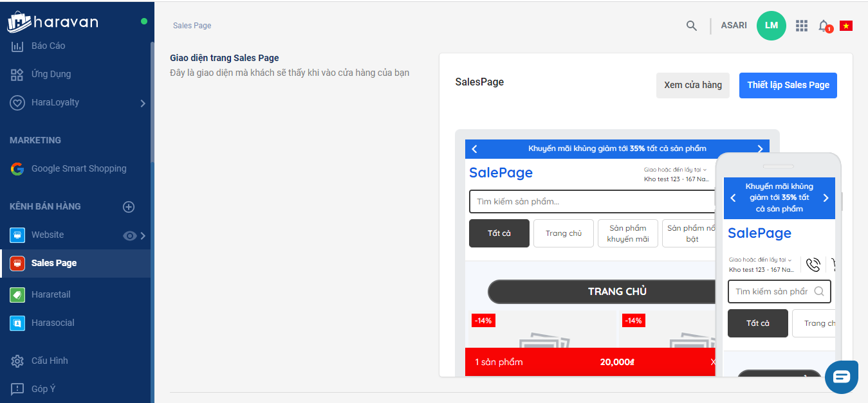Screen dimensions: 868x403
Task: Open Google Smart Shopping menu item
Action: coord(78,168)
